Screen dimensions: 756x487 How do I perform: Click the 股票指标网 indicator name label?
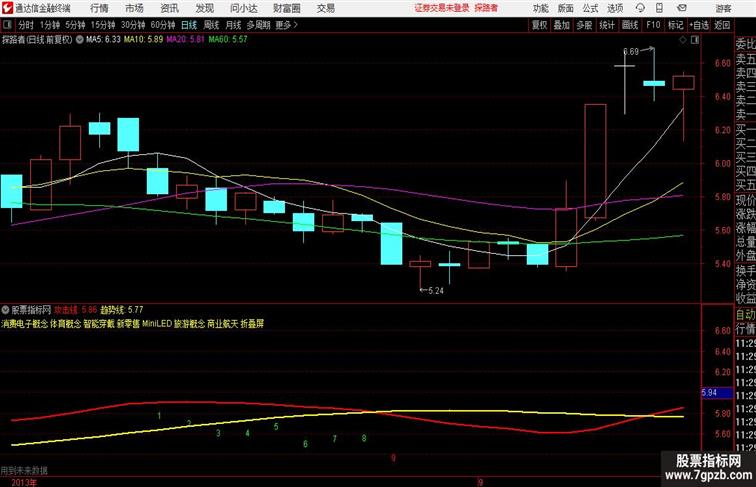tap(31, 310)
